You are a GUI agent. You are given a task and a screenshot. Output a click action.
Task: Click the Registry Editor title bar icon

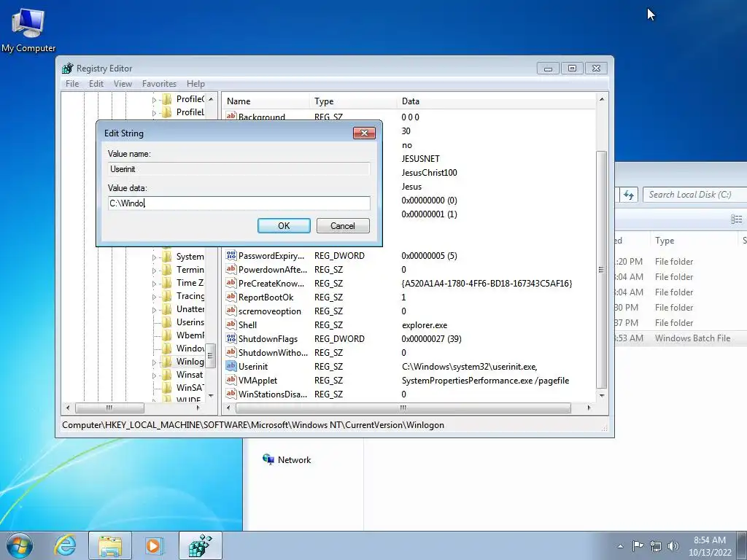click(68, 68)
